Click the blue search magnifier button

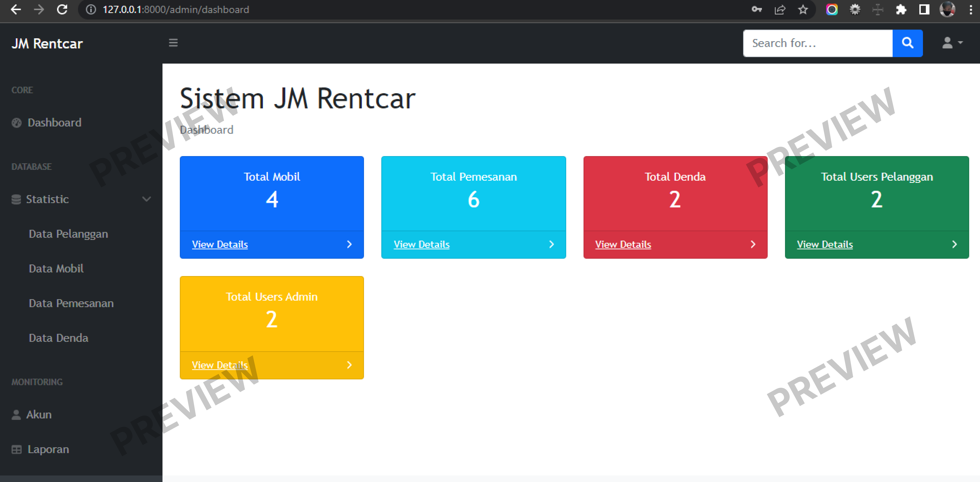point(907,43)
